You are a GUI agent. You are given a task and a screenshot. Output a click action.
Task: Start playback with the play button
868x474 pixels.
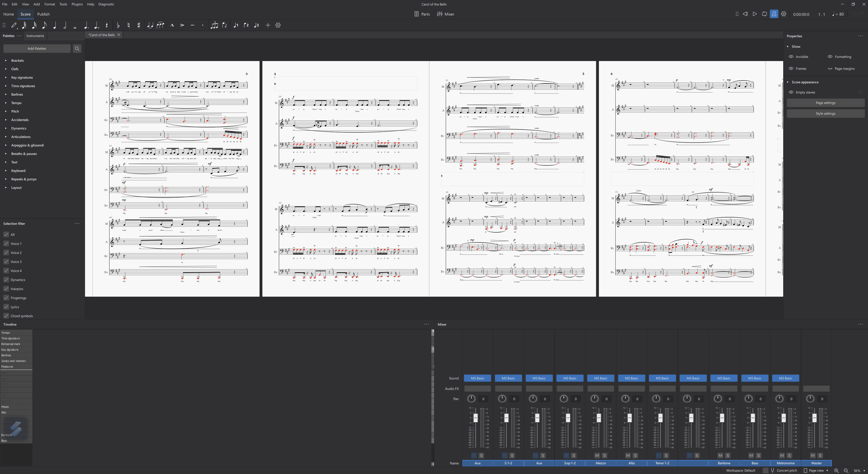755,14
